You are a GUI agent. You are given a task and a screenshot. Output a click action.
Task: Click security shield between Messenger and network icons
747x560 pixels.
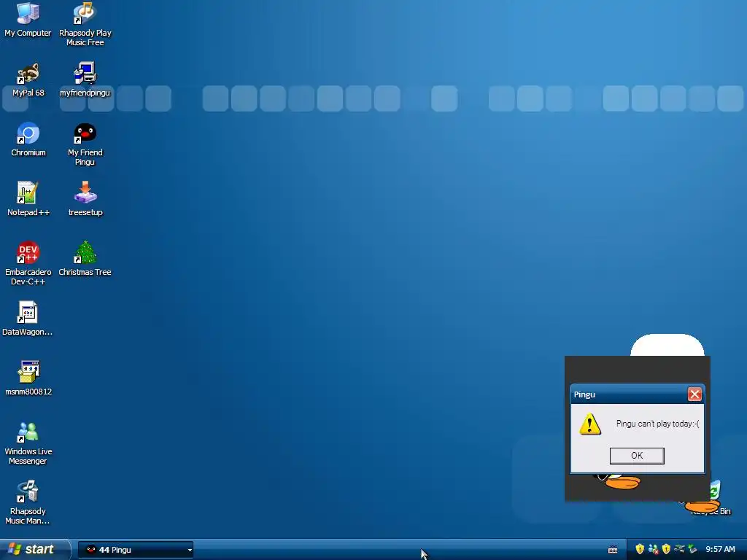[x=666, y=549]
